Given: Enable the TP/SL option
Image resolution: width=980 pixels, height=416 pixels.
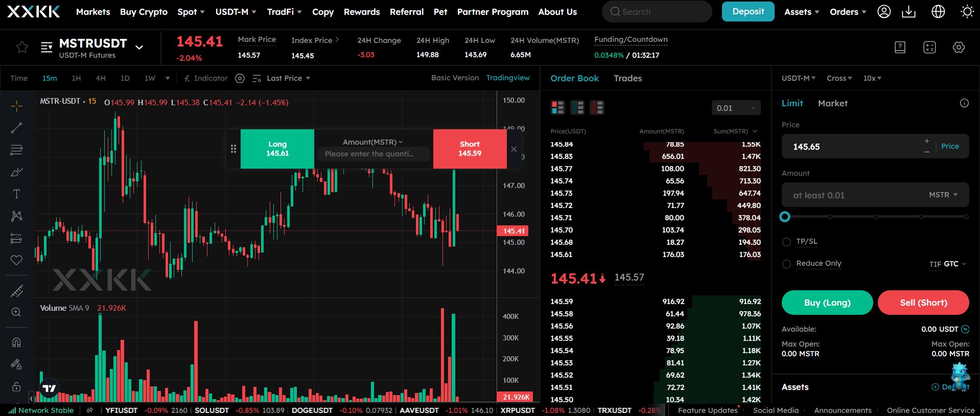Looking at the screenshot, I should [x=786, y=242].
